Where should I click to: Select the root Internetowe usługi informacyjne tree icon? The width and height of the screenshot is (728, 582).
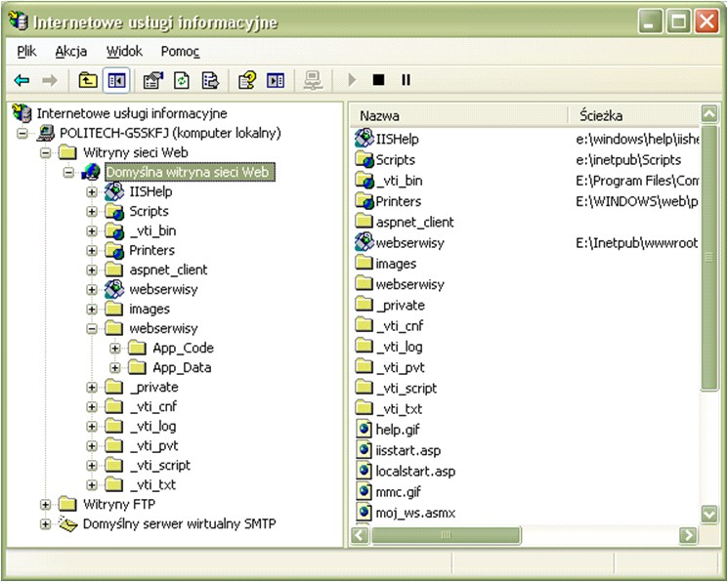pyautogui.click(x=21, y=113)
